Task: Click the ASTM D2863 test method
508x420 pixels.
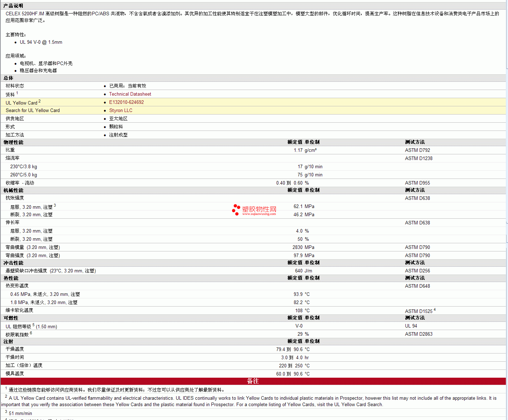Action: click(419, 334)
